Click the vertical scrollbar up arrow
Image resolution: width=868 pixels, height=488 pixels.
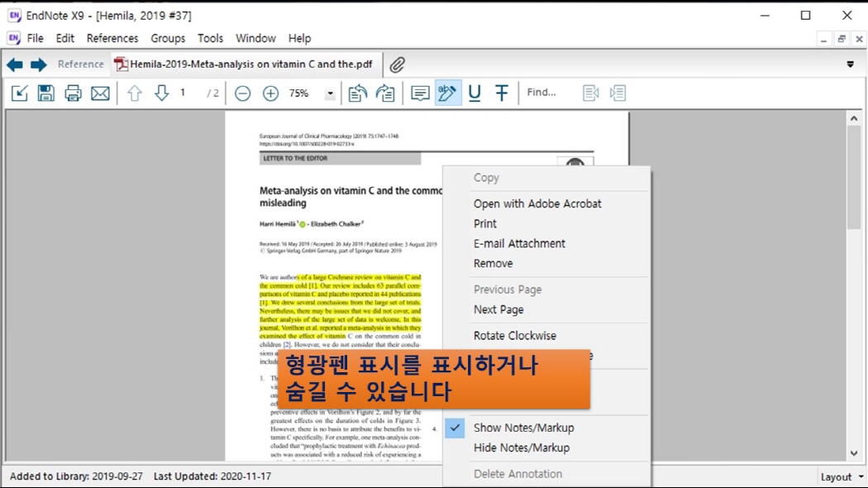click(854, 118)
